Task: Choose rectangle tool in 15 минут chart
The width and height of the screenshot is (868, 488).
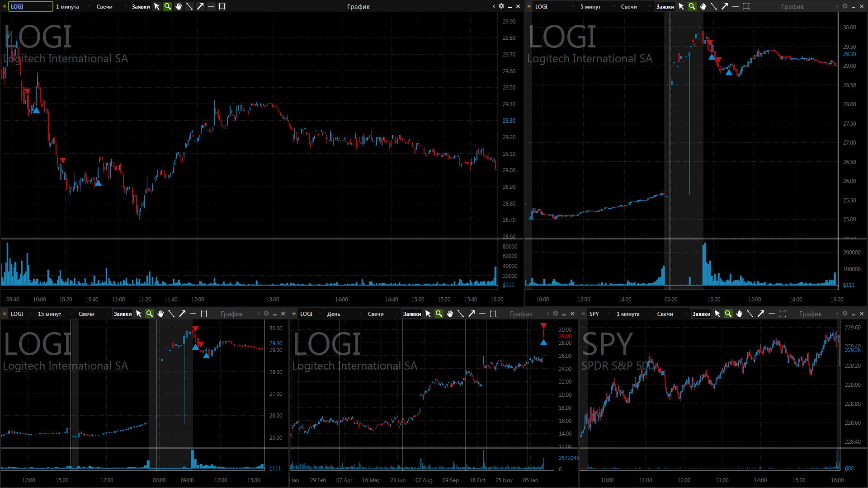Action: (204, 314)
